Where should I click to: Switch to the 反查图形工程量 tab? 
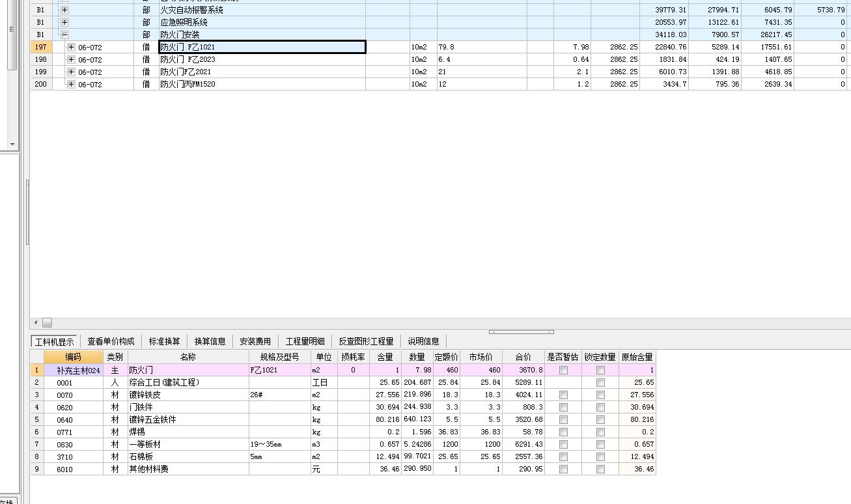(366, 341)
